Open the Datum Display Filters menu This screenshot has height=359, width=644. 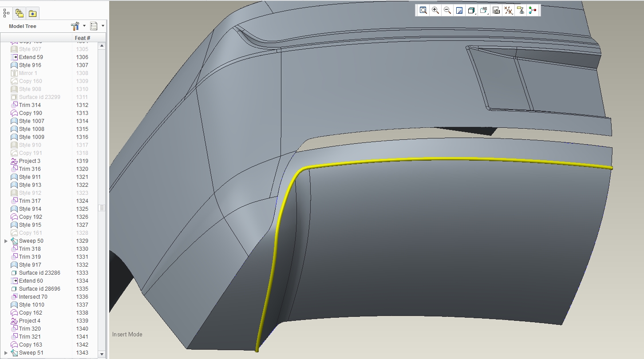pos(509,10)
